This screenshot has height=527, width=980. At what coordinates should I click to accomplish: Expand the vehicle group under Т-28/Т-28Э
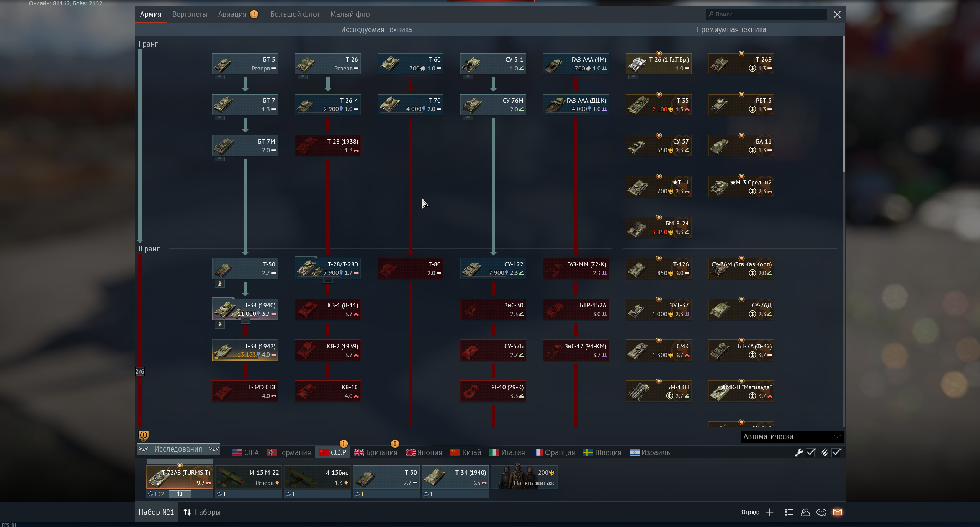pyautogui.click(x=328, y=281)
